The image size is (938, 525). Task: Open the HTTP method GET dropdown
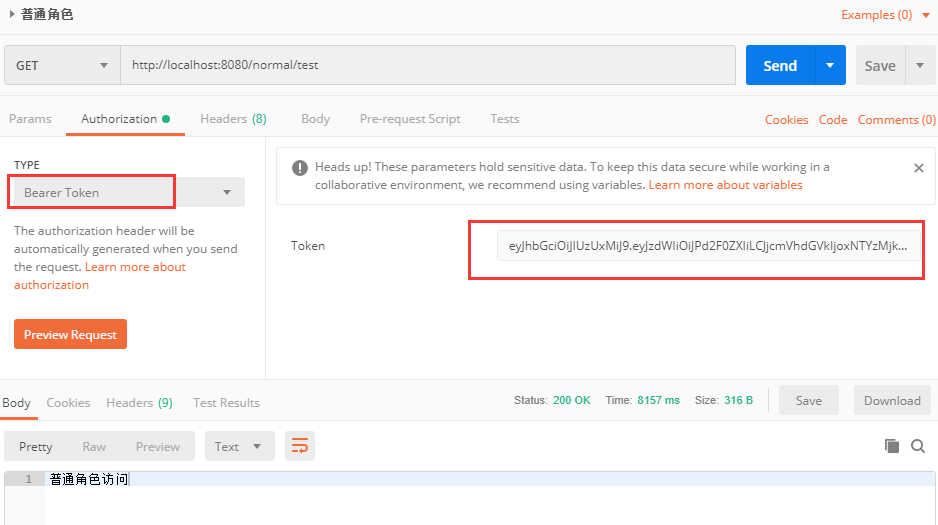[62, 65]
